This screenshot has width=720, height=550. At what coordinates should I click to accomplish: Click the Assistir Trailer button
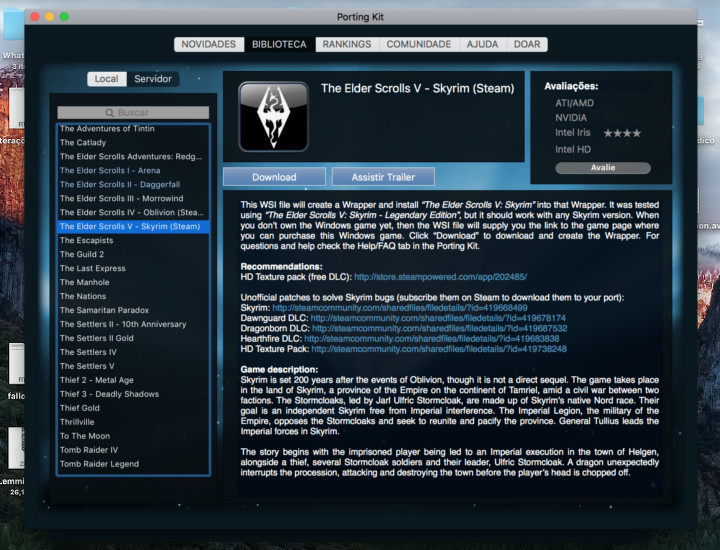(383, 177)
